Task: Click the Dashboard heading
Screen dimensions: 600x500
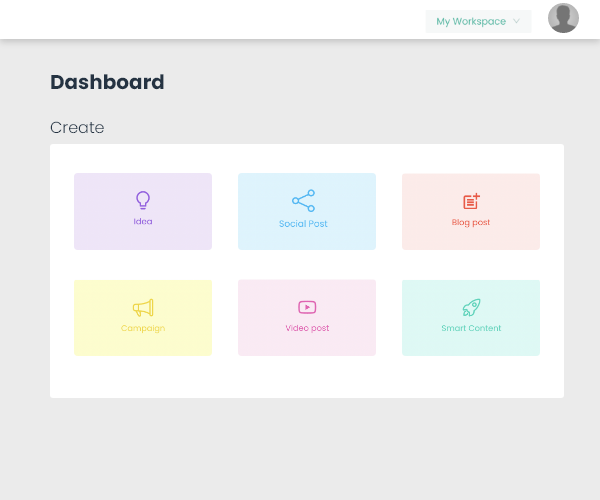Action: (x=107, y=82)
